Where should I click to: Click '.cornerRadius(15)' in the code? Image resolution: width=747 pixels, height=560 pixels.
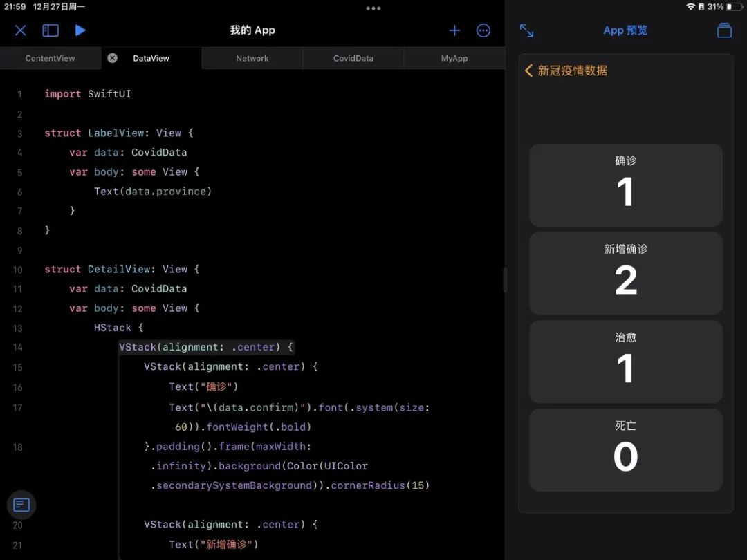click(378, 485)
